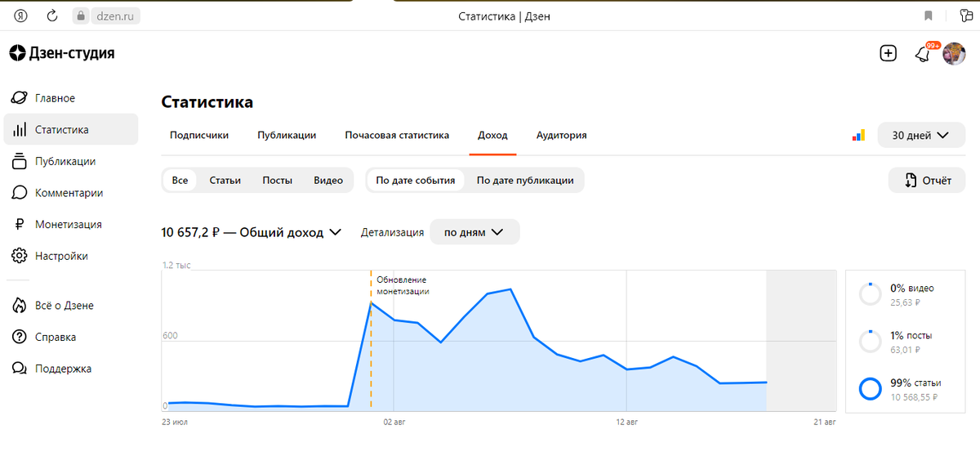This screenshot has width=980, height=452.
Task: Switch to Почасовая статистика tab
Action: coord(397,136)
